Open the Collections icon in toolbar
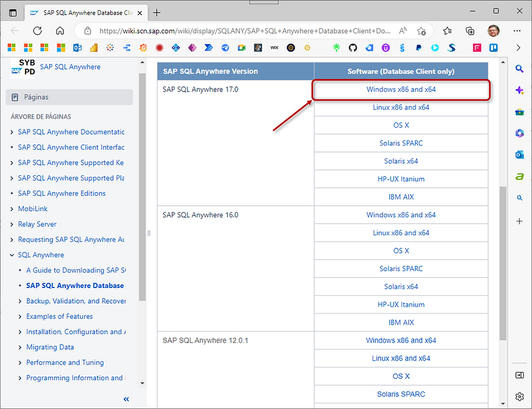This screenshot has height=409, width=532. [x=470, y=31]
